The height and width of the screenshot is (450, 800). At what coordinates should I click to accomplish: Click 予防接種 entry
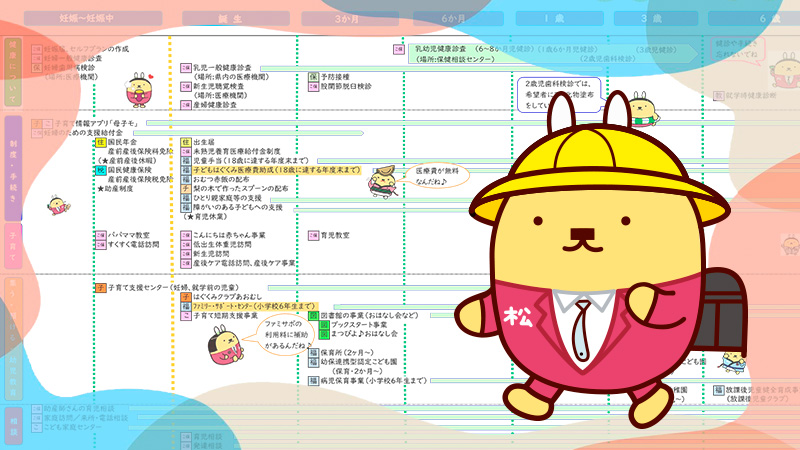335,77
